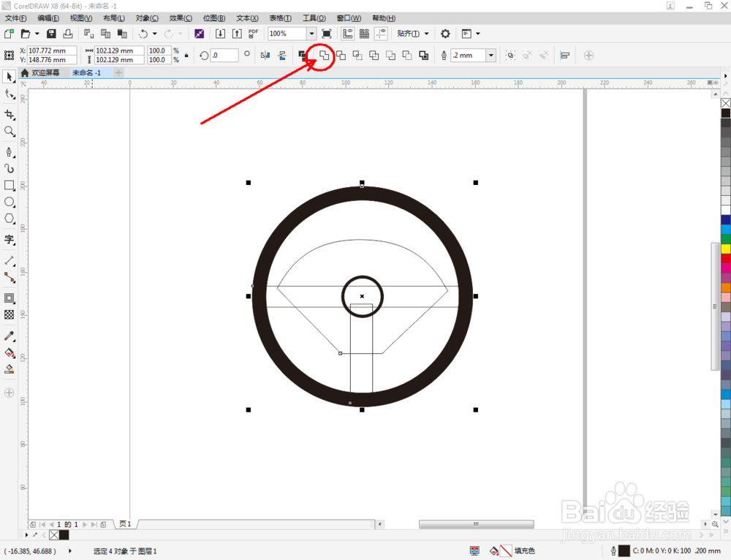
Task: Select the page tab 页1
Action: [125, 524]
